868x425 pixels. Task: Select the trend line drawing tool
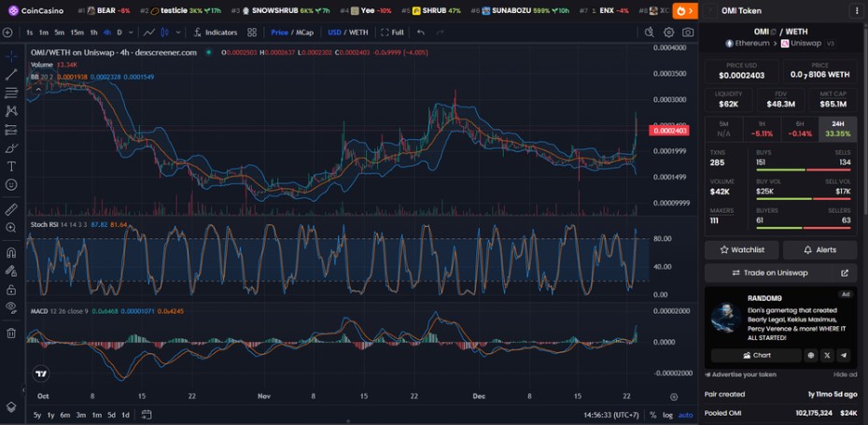point(11,75)
